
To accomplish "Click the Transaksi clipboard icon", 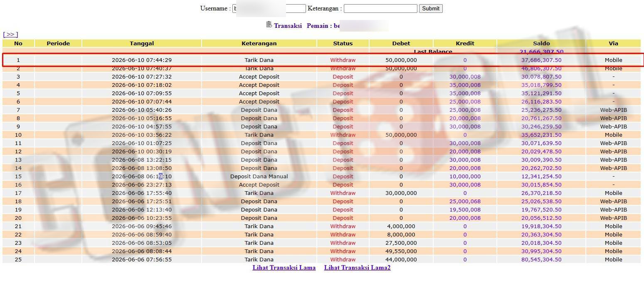I will [x=269, y=25].
